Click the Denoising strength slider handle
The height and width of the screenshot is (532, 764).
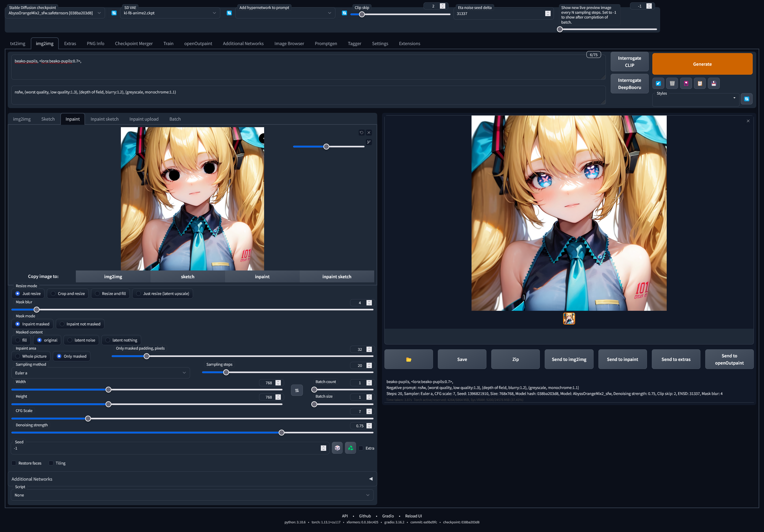(x=281, y=433)
